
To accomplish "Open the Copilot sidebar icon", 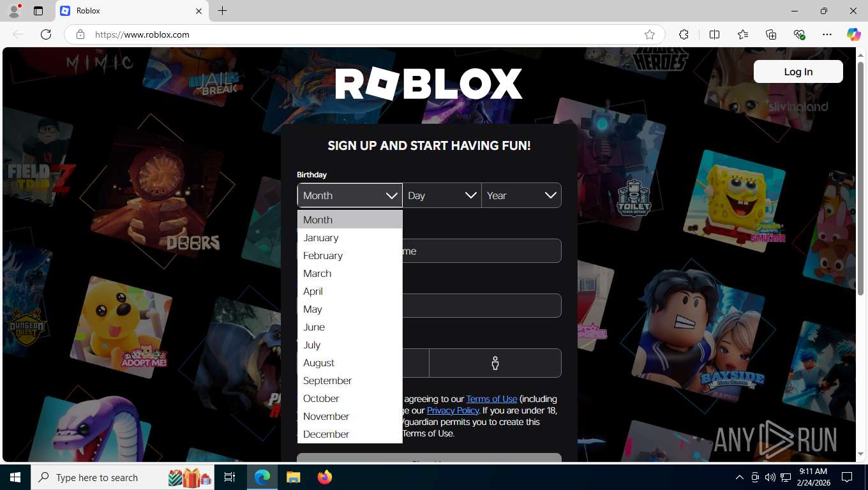I will click(x=853, y=34).
